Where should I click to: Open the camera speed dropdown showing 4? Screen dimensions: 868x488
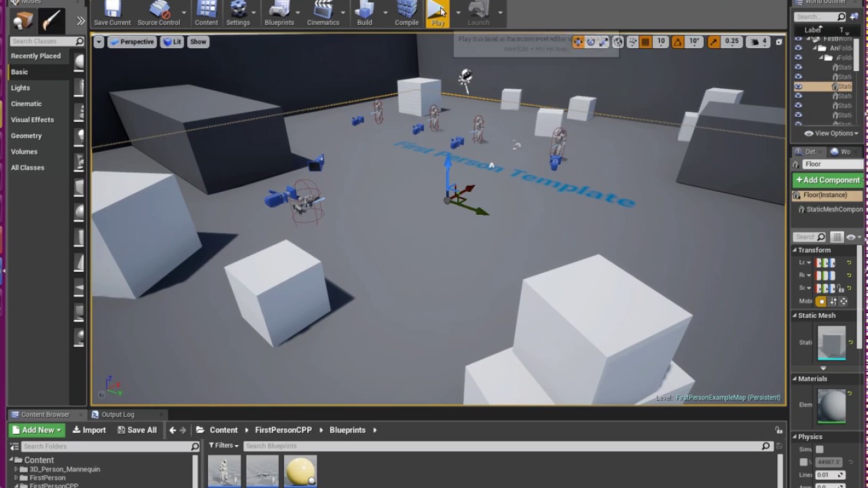pyautogui.click(x=757, y=42)
